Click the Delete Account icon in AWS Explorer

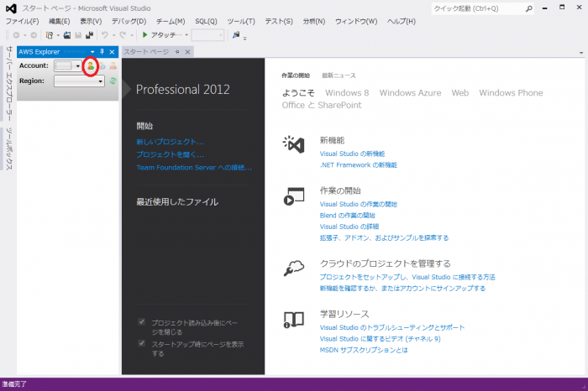pos(113,66)
